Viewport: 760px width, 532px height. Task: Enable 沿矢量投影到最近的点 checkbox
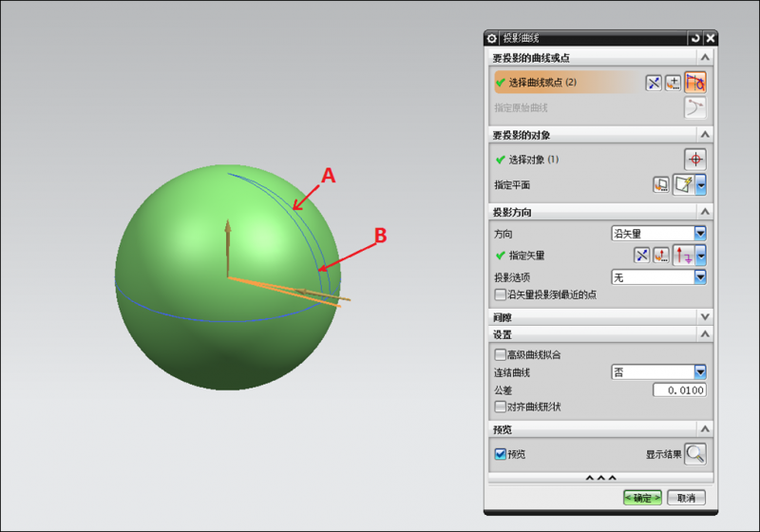[x=501, y=295]
